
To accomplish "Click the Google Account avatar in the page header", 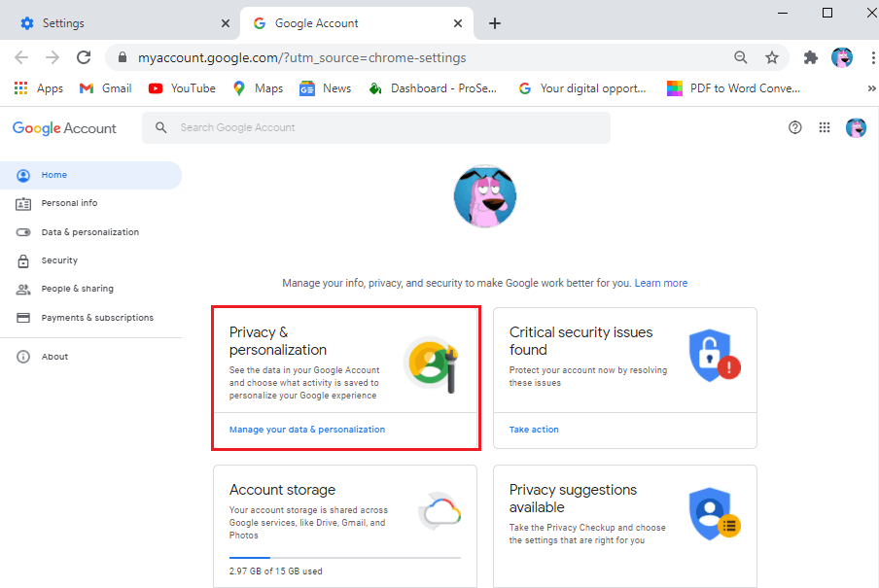I will pyautogui.click(x=856, y=127).
